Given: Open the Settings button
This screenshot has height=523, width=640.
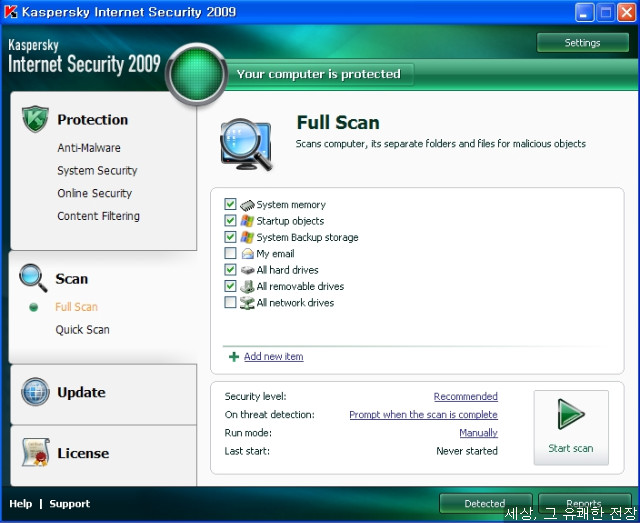Looking at the screenshot, I should coord(582,42).
